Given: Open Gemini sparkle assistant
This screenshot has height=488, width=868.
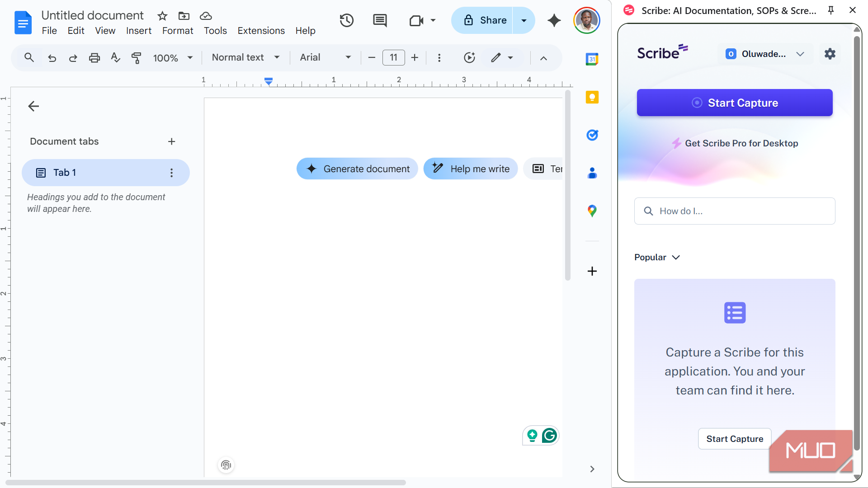Looking at the screenshot, I should click(x=554, y=20).
